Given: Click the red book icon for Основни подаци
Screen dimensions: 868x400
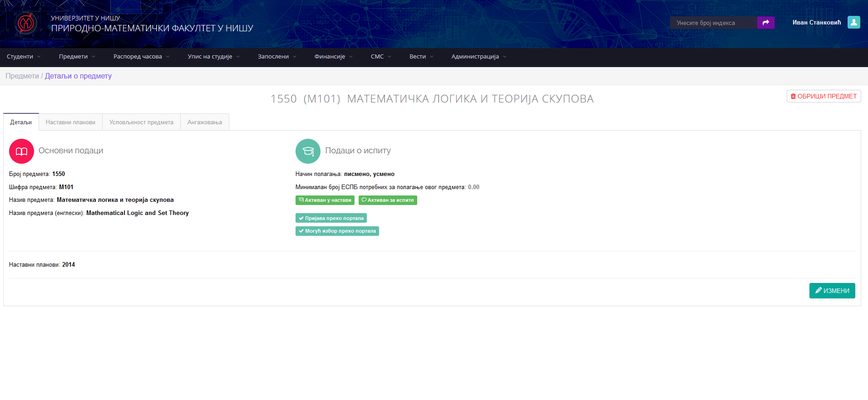Looking at the screenshot, I should [21, 151].
